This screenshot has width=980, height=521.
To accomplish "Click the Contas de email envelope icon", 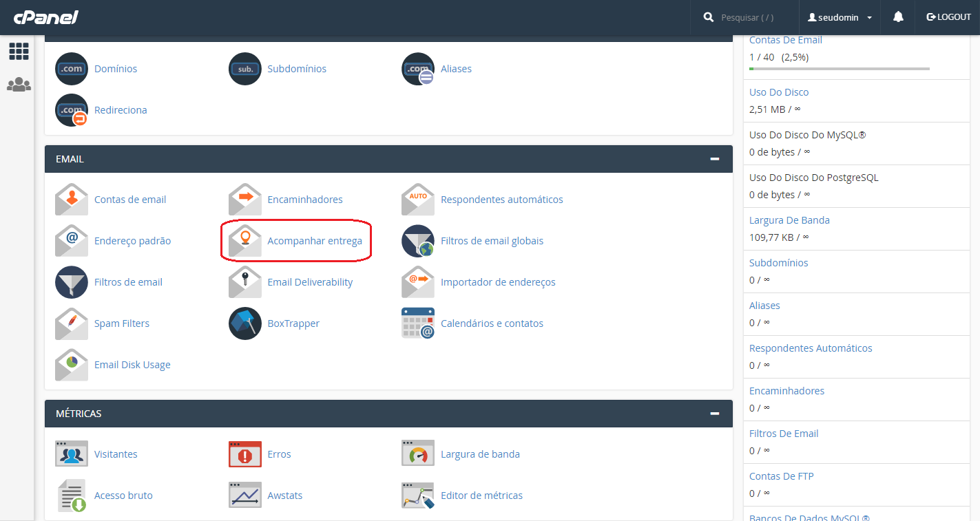I will click(x=72, y=200).
